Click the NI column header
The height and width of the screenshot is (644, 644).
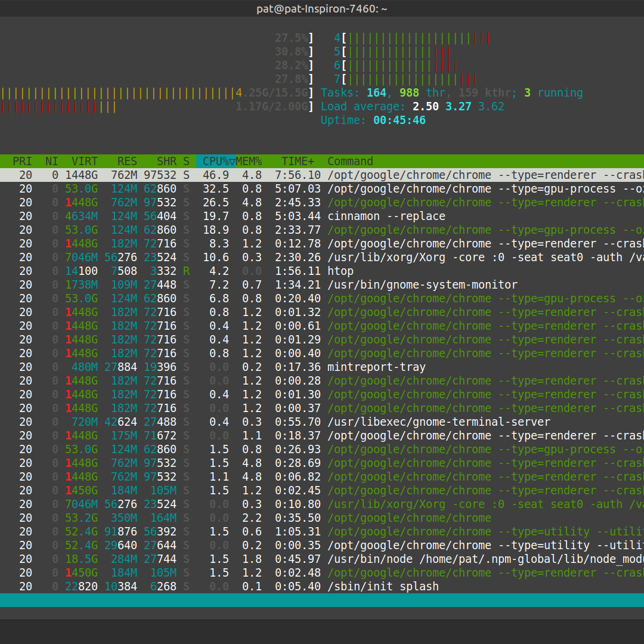(52, 162)
